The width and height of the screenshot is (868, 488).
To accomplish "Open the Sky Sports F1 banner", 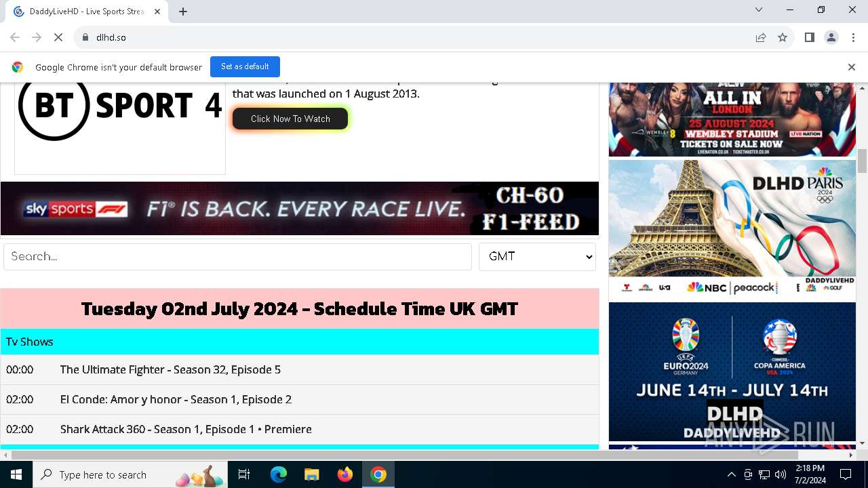I will coord(300,208).
